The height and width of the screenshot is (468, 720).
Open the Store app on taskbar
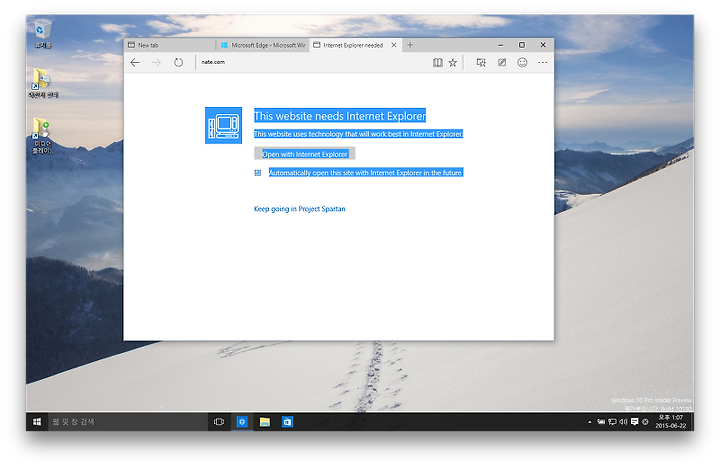click(287, 422)
